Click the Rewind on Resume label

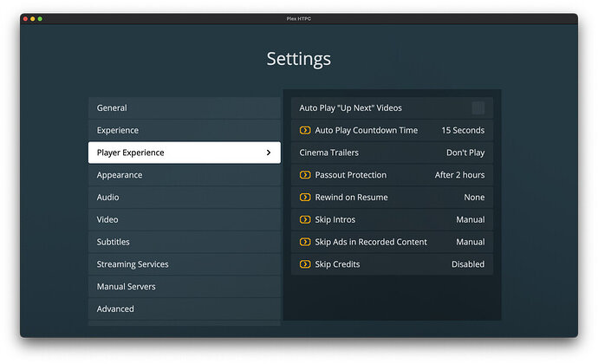[351, 198]
